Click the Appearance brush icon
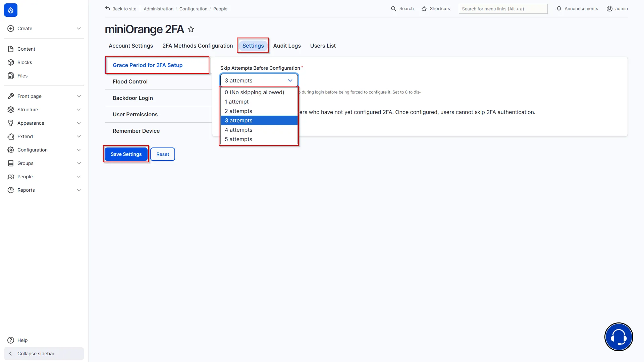644x362 pixels. coord(11,123)
